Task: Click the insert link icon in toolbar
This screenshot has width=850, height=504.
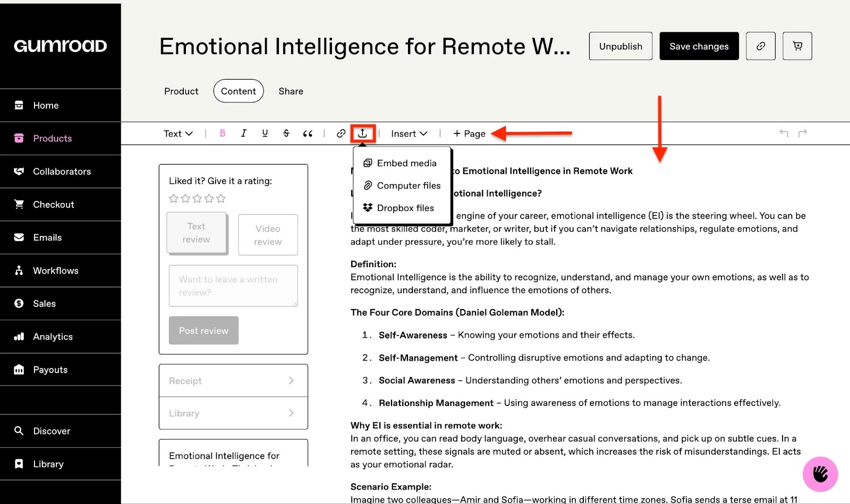Action: (341, 133)
